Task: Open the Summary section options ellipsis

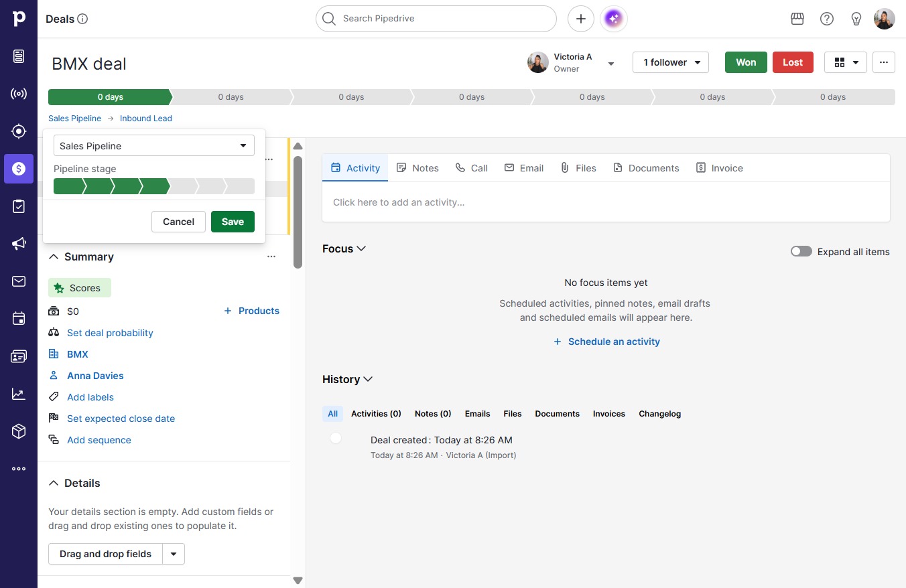Action: coord(271,256)
